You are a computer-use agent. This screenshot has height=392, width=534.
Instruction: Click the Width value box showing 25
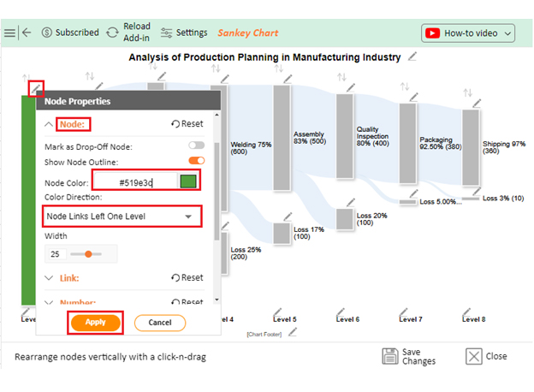click(x=56, y=254)
